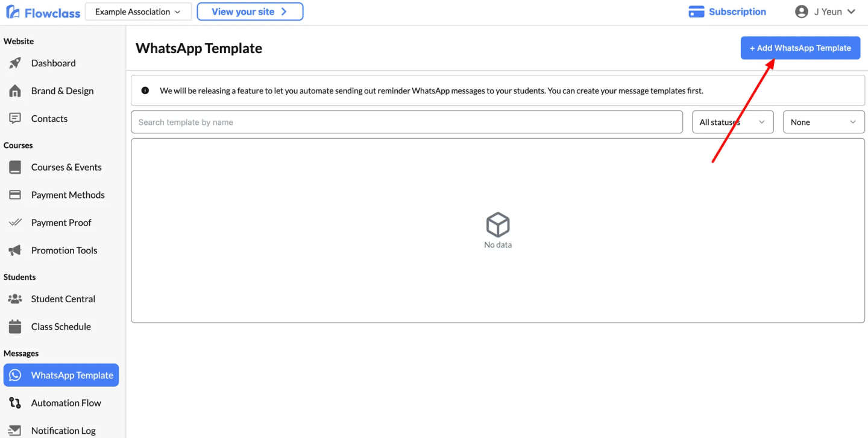Select the Payment Methods label
The image size is (868, 438).
click(x=68, y=195)
